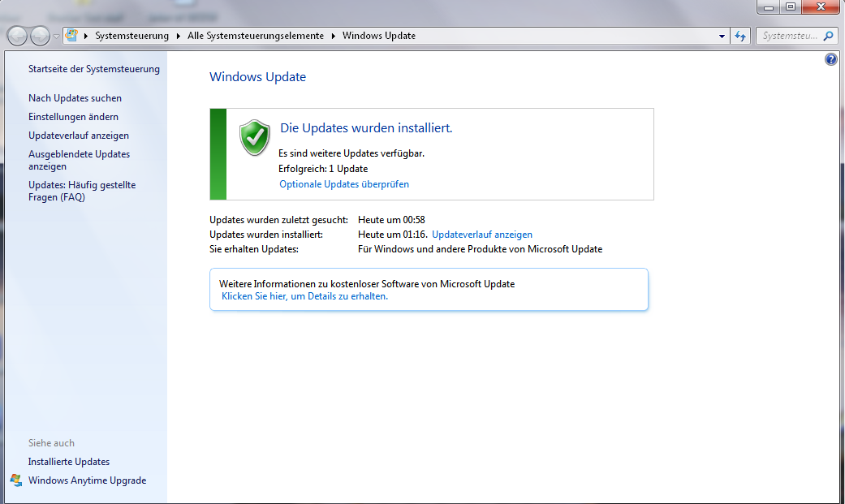Screen dimensions: 845x504
Task: Expand arrow after Alle Systemsteuerungselemente
Action: tap(333, 36)
